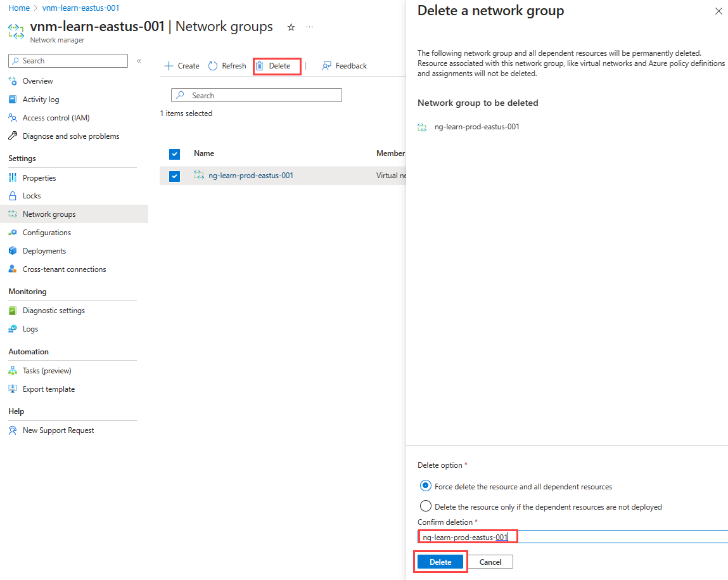The image size is (728, 580).
Task: Click the Create plus icon
Action: 169,66
